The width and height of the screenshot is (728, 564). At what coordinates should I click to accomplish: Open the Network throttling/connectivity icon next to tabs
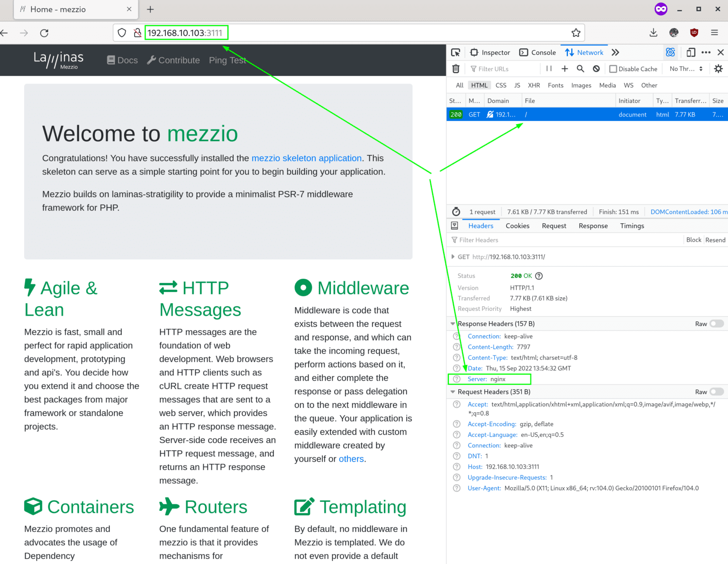click(x=670, y=52)
